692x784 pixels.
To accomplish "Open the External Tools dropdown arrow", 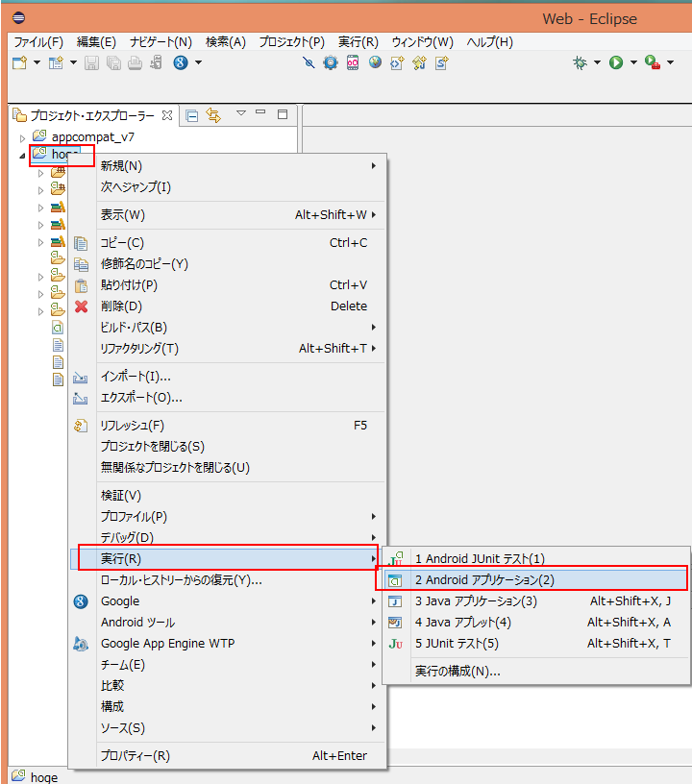I will [671, 62].
